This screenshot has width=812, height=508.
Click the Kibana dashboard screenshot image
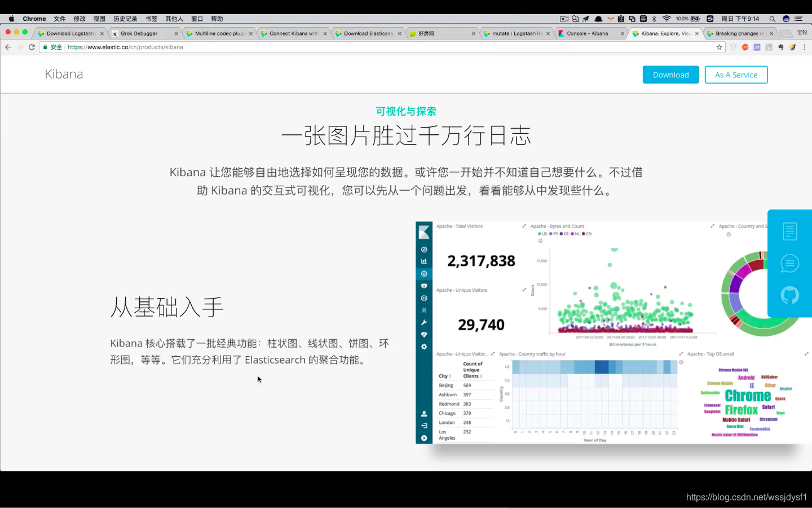(614, 332)
